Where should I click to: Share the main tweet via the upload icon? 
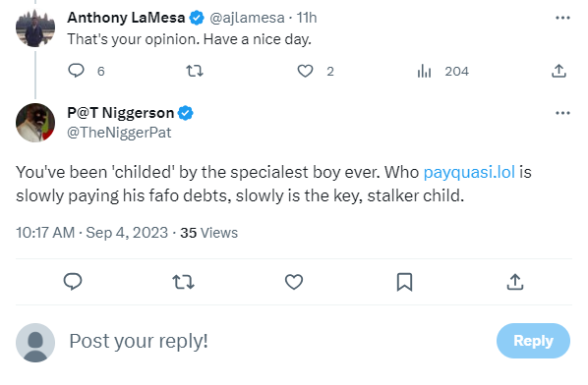515,282
